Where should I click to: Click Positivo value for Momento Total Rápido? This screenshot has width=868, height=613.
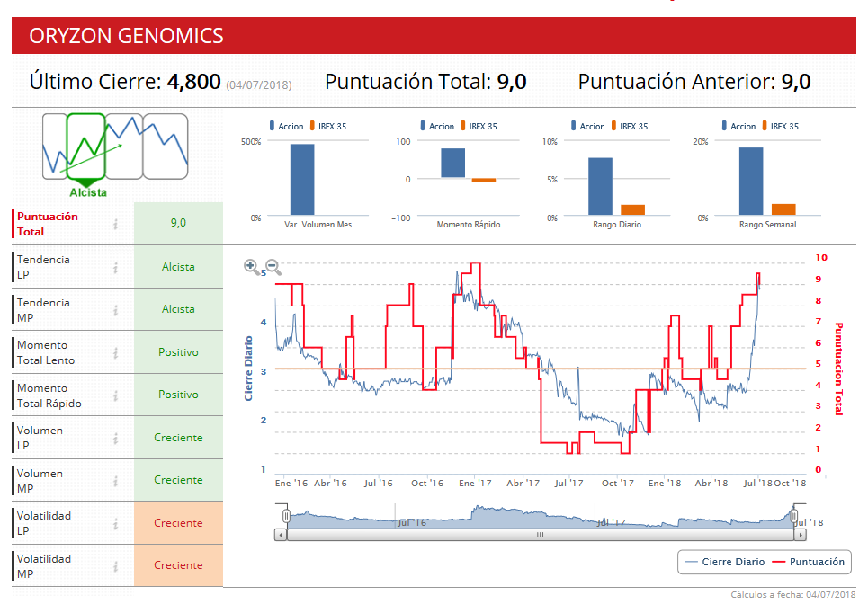pyautogui.click(x=178, y=395)
